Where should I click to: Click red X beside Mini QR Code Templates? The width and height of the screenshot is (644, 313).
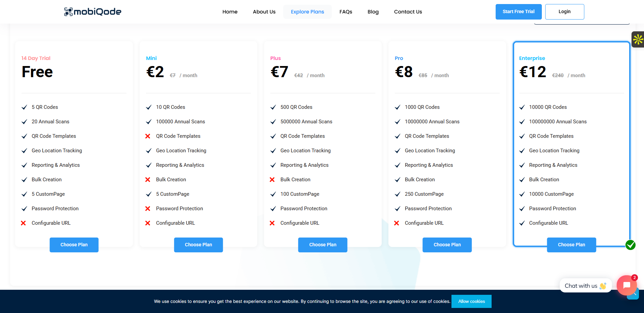click(x=148, y=136)
